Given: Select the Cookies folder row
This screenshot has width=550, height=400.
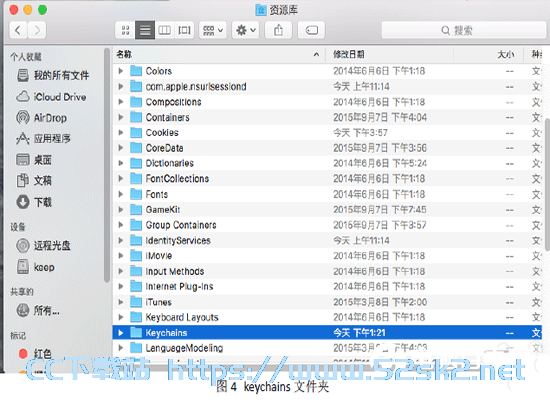Looking at the screenshot, I should tap(327, 133).
